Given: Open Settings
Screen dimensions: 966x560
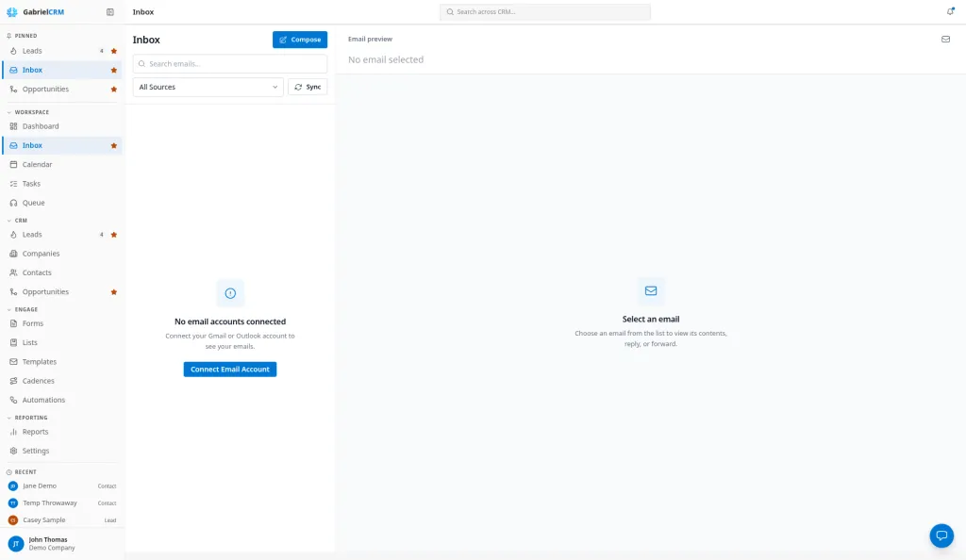Looking at the screenshot, I should click(x=61, y=451).
